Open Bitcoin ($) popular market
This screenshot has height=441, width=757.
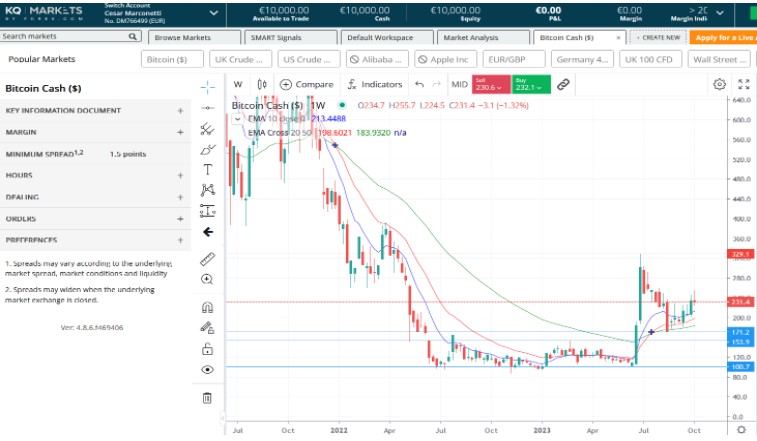pyautogui.click(x=172, y=59)
